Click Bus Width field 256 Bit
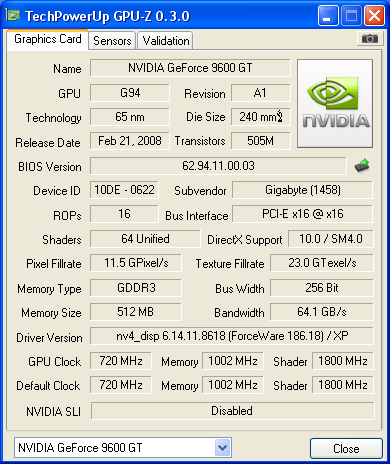 322,288
